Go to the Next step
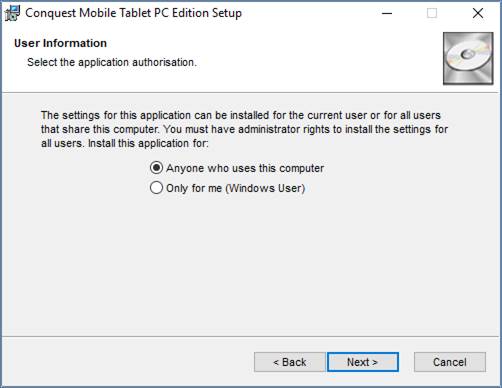The image size is (502, 388). click(363, 362)
